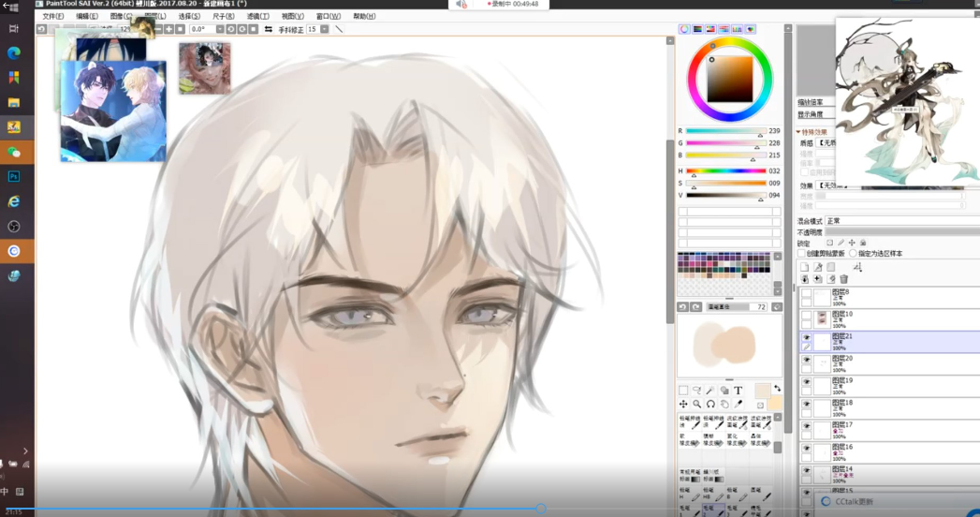The width and height of the screenshot is (980, 517).
Task: Click the undo icon in the top toolbar
Action: click(41, 29)
